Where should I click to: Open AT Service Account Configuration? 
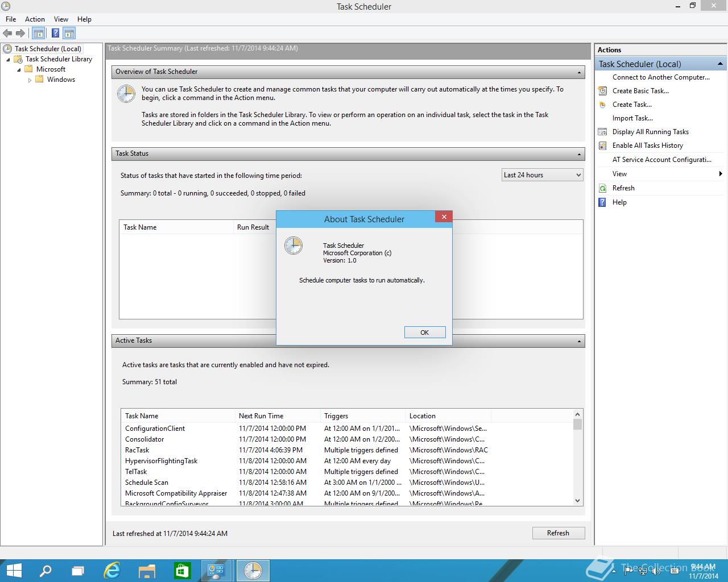click(x=661, y=160)
